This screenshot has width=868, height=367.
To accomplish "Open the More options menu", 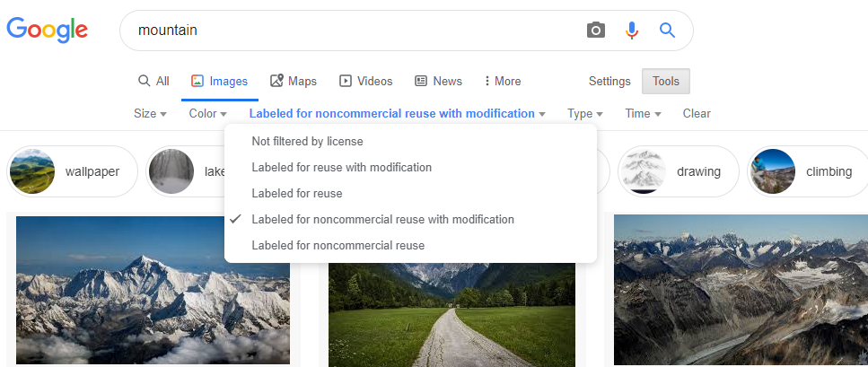I will pyautogui.click(x=503, y=82).
